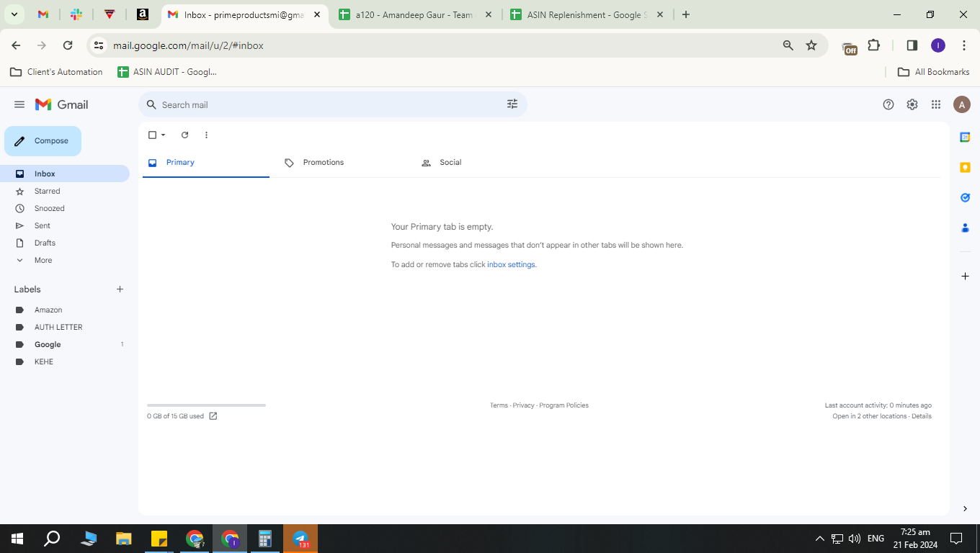Image resolution: width=980 pixels, height=553 pixels.
Task: Show search options filter icon
Action: point(512,104)
